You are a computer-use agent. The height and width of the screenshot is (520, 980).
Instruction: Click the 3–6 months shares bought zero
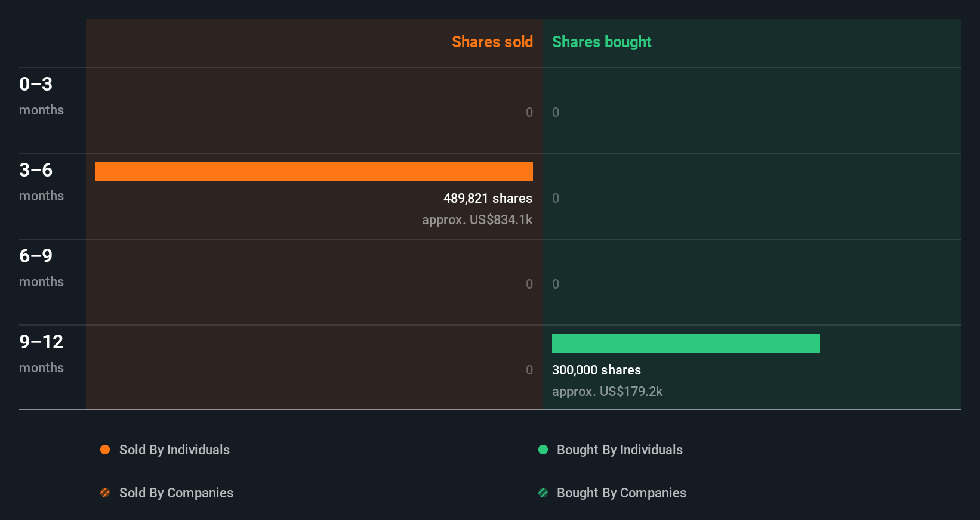(x=556, y=198)
